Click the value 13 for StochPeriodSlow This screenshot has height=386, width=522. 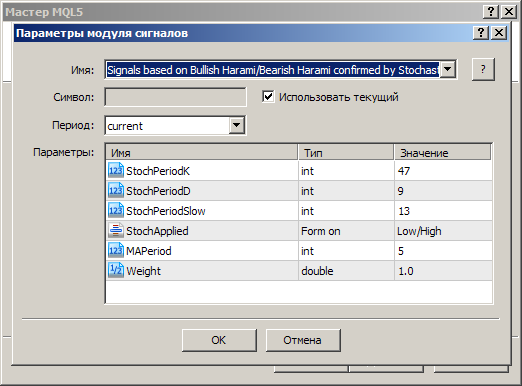pos(404,211)
